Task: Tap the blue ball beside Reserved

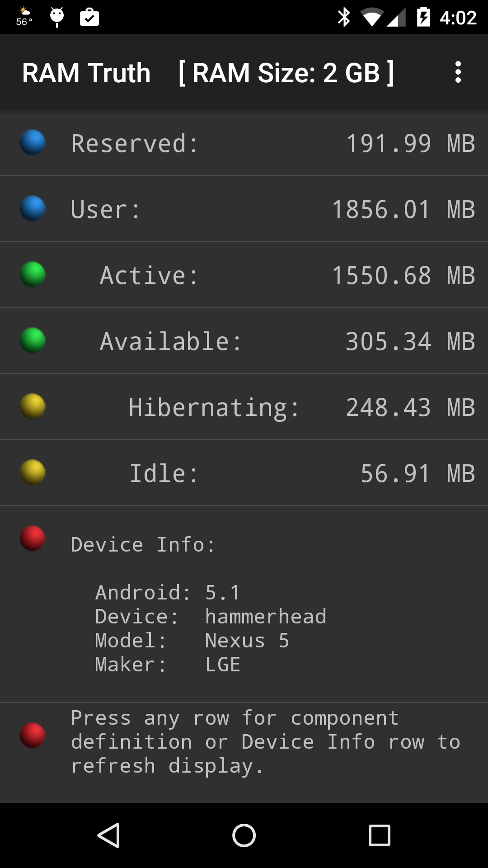Action: (33, 142)
